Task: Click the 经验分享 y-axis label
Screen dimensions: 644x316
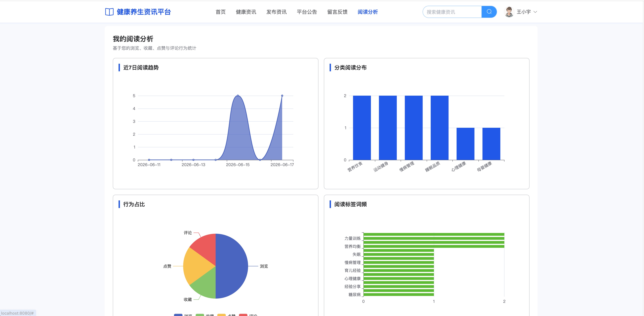Action: coord(352,286)
